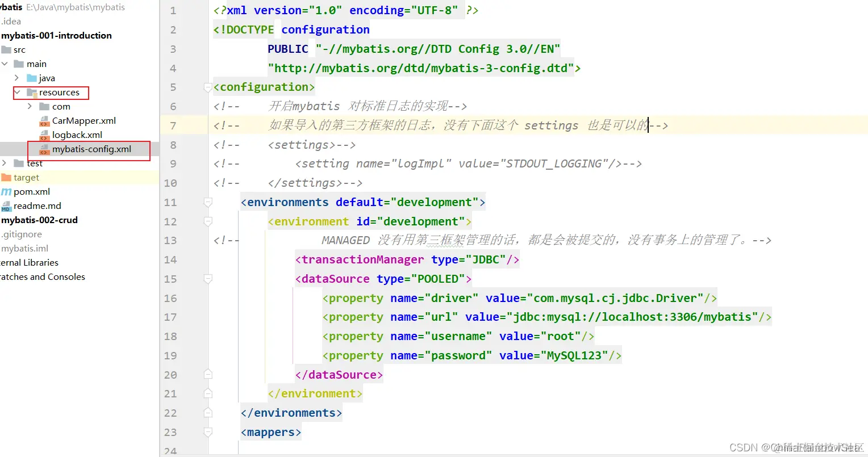Click the "root" username value
Image resolution: width=868 pixels, height=457 pixels.
coord(560,337)
